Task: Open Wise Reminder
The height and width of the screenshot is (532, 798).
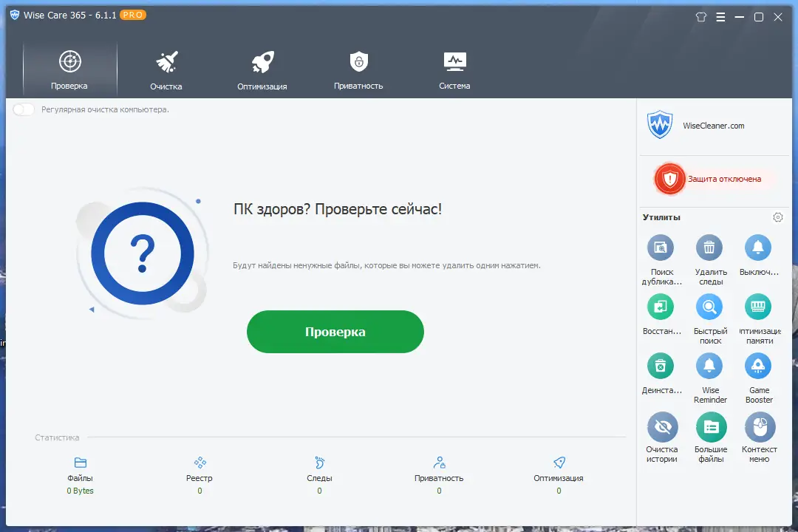Action: 709,366
